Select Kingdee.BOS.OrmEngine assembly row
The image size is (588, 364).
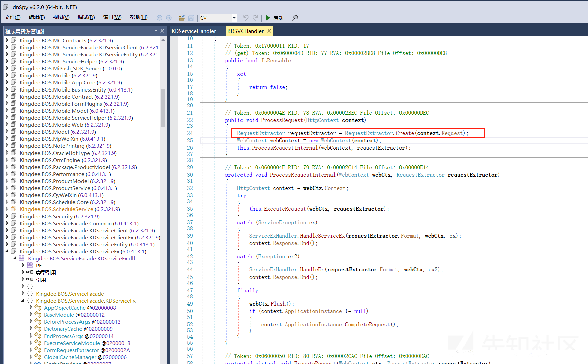pos(63,160)
